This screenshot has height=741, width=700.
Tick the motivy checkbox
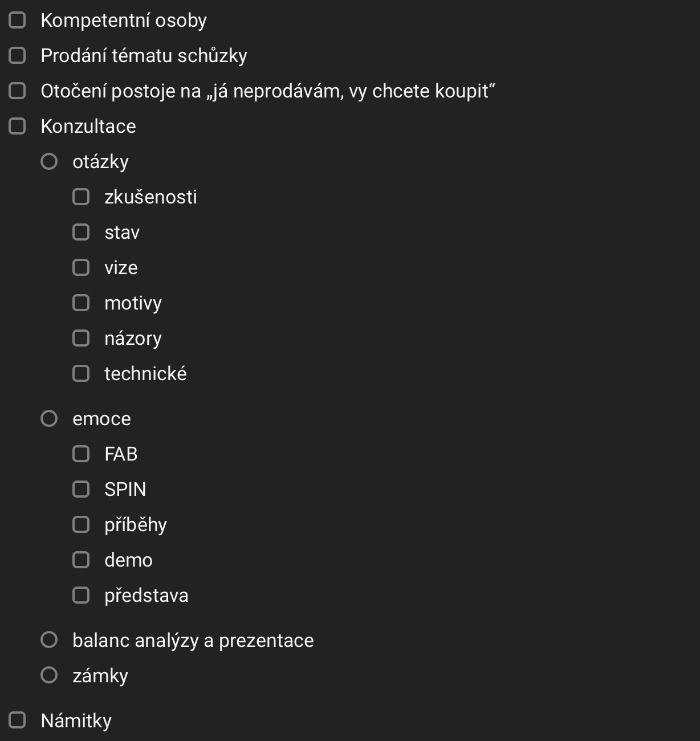point(81,303)
